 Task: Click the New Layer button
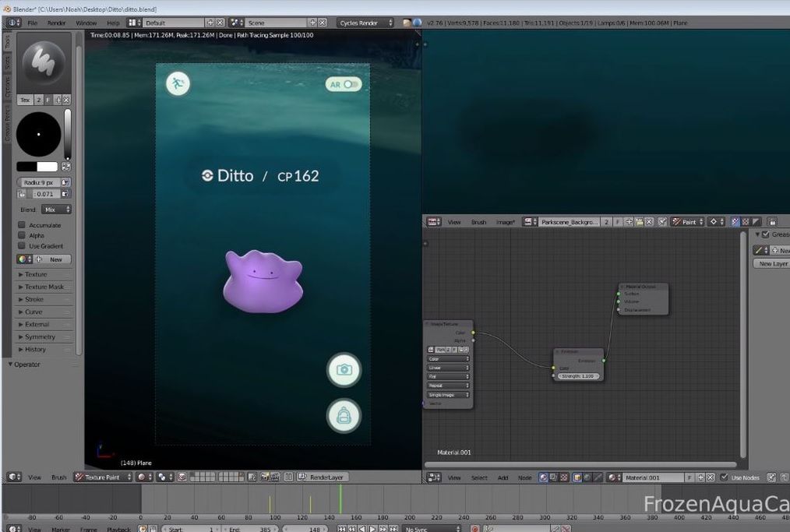coord(772,263)
